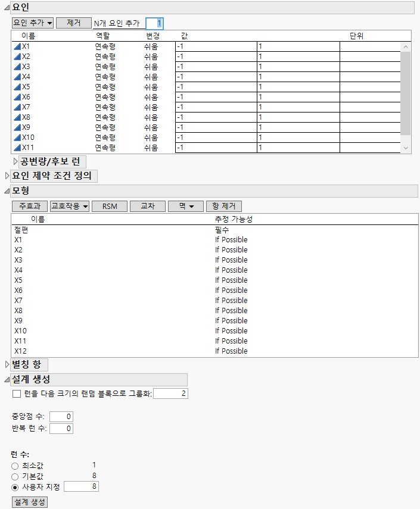
Task: Select the 절편 term in model list
Action: pyautogui.click(x=21, y=230)
